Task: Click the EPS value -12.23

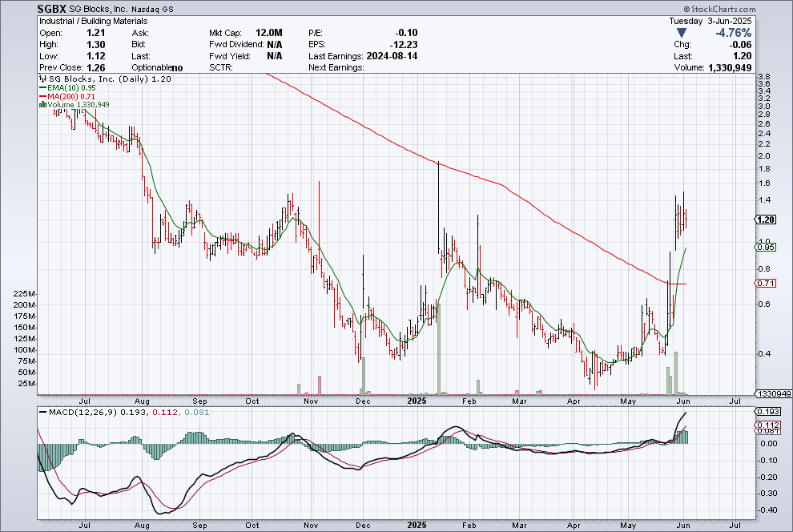Action: [x=404, y=45]
